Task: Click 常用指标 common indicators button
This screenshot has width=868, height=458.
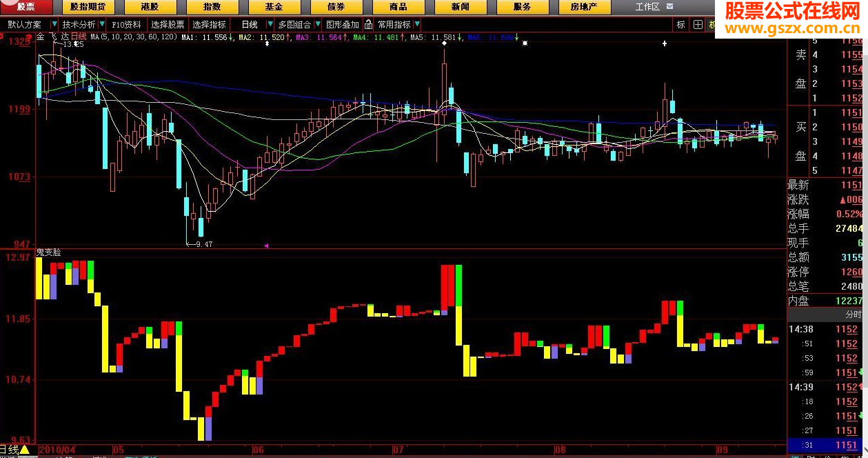Action: point(394,24)
